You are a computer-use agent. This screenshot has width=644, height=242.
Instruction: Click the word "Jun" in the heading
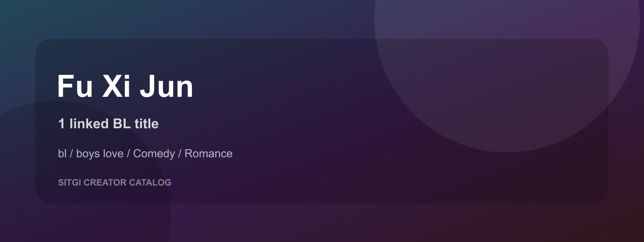(167, 86)
